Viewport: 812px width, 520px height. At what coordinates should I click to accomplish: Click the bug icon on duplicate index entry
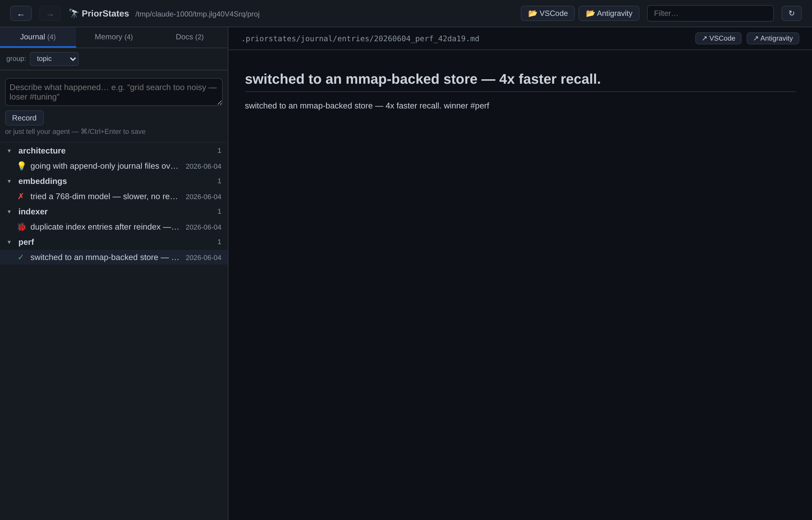[x=21, y=227]
